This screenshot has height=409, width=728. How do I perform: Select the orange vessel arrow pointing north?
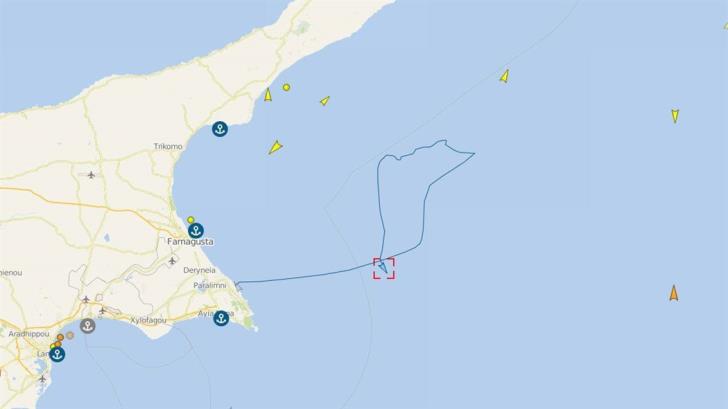click(x=674, y=293)
